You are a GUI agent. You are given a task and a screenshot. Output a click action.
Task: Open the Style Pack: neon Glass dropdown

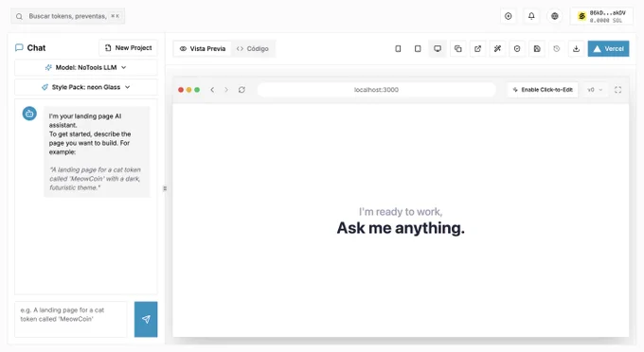click(x=86, y=87)
